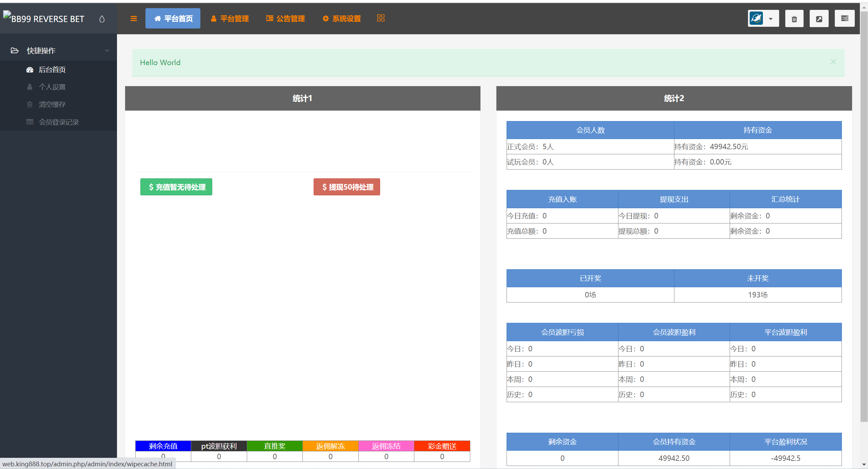The height and width of the screenshot is (469, 868).
Task: Click the black pt波胆获利 header cell
Action: [x=219, y=446]
